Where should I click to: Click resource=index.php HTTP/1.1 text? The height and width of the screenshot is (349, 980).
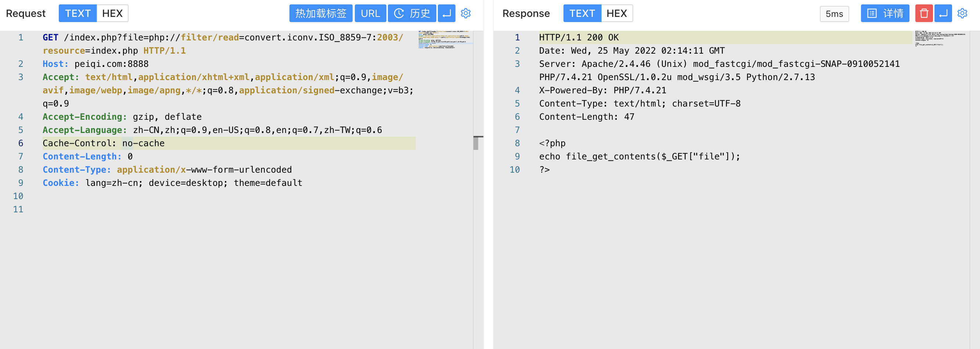(x=114, y=51)
